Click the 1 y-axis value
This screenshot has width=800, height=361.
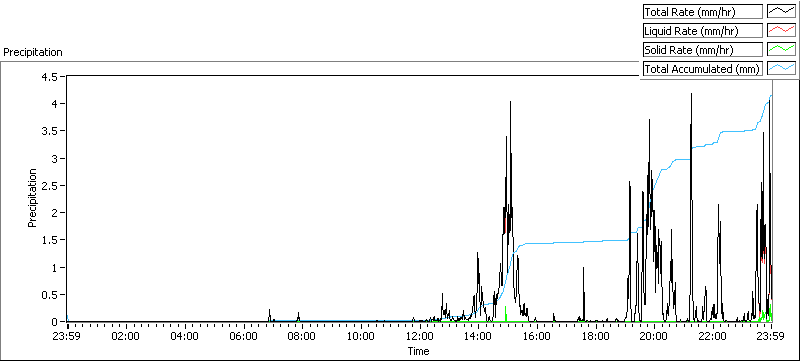click(x=55, y=267)
